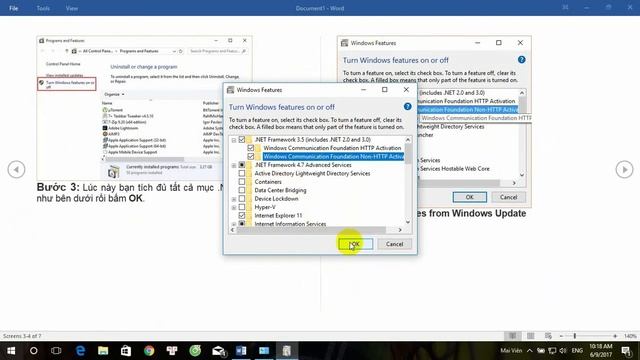Select 'Internet Information Services' row text

point(290,224)
